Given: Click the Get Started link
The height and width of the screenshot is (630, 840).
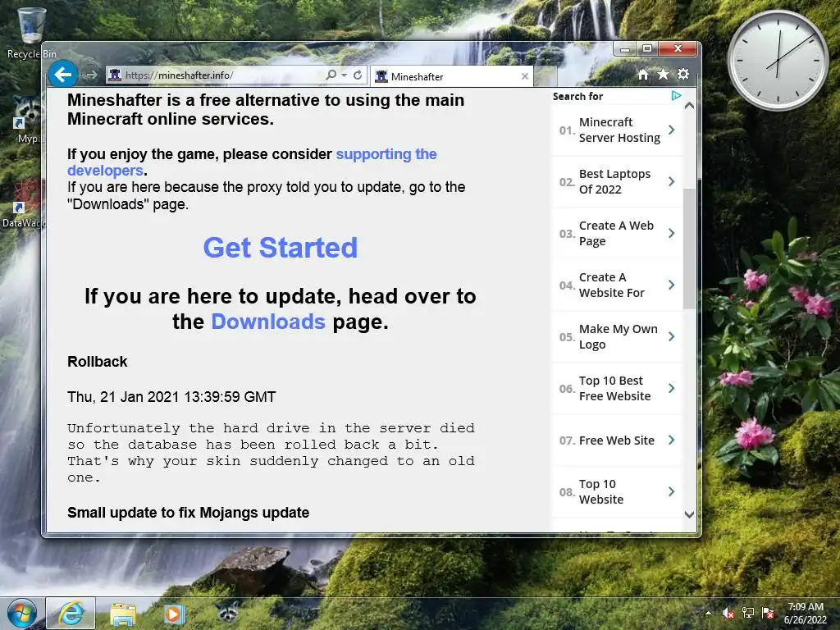Looking at the screenshot, I should 281,248.
